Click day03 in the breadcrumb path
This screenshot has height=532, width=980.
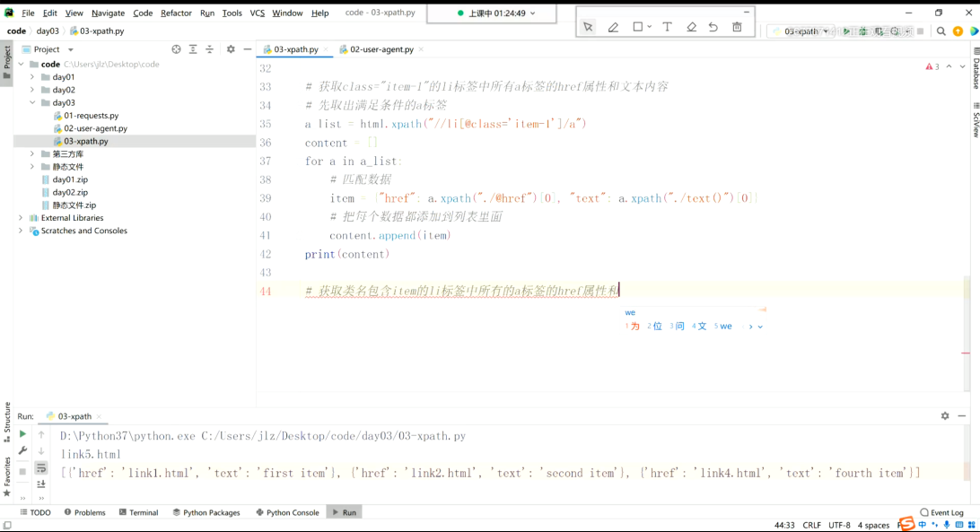48,31
